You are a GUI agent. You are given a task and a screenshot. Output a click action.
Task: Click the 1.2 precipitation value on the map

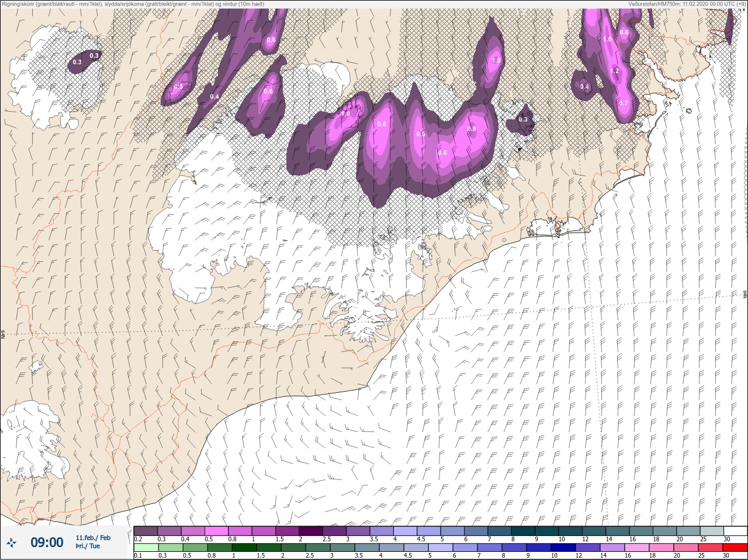pyautogui.click(x=614, y=71)
